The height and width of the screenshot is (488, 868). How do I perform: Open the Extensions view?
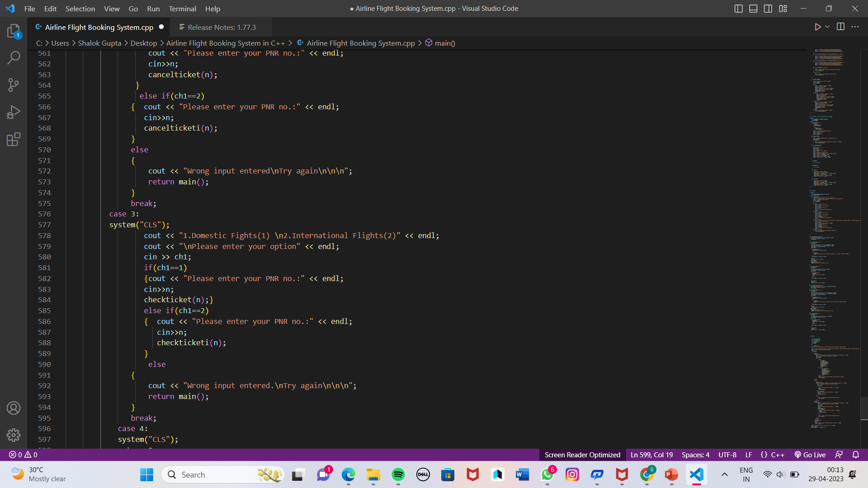(14, 139)
